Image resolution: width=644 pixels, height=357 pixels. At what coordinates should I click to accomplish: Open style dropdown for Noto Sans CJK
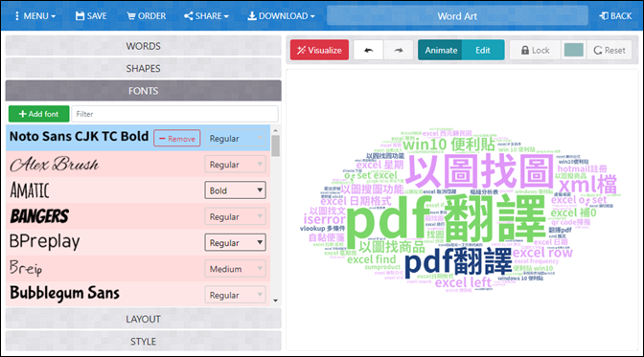[235, 138]
